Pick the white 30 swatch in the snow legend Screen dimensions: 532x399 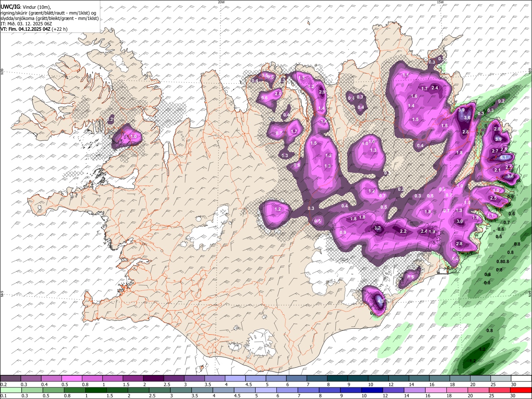click(520, 379)
